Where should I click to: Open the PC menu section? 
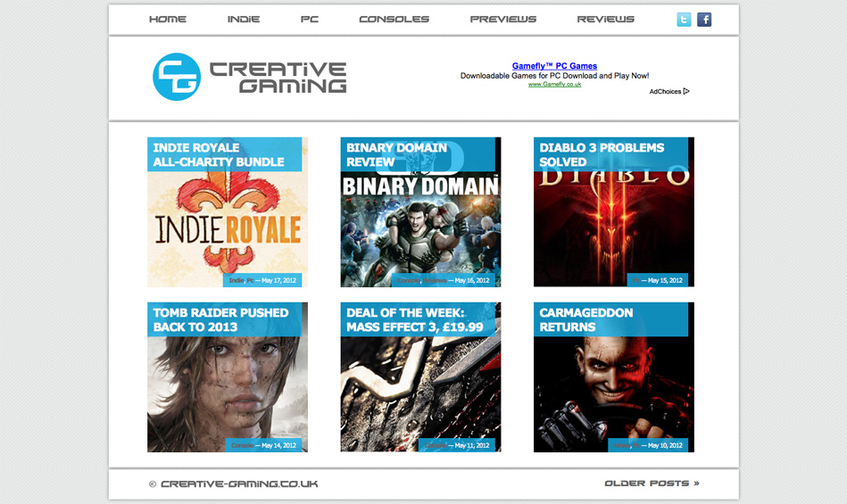coord(310,19)
